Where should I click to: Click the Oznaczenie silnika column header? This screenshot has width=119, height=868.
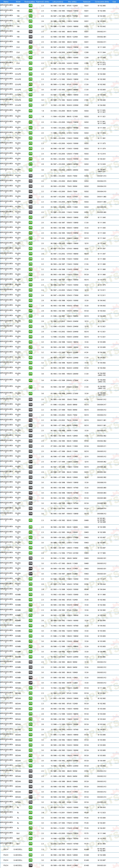102,2
